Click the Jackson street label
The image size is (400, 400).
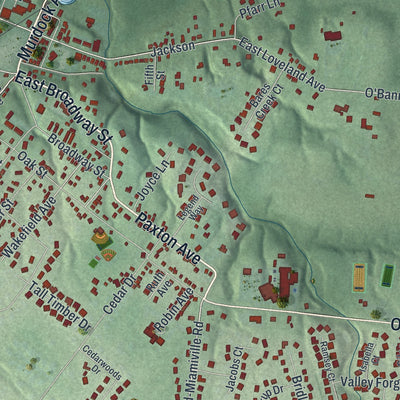pos(173,49)
